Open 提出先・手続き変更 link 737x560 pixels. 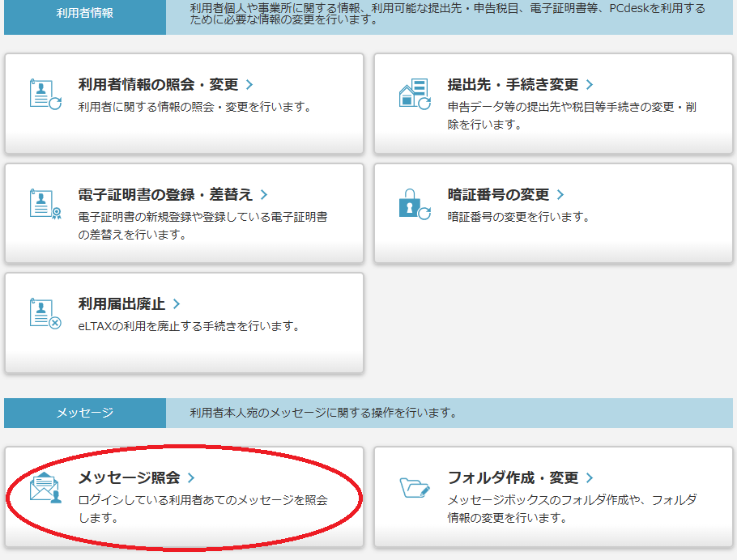click(513, 84)
